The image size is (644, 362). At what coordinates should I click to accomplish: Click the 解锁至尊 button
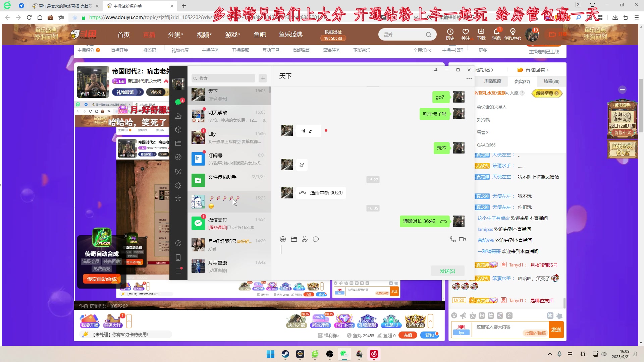coord(547,93)
